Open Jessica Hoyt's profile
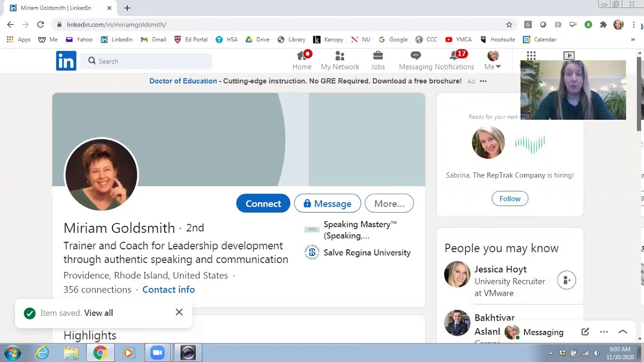 coord(501,269)
